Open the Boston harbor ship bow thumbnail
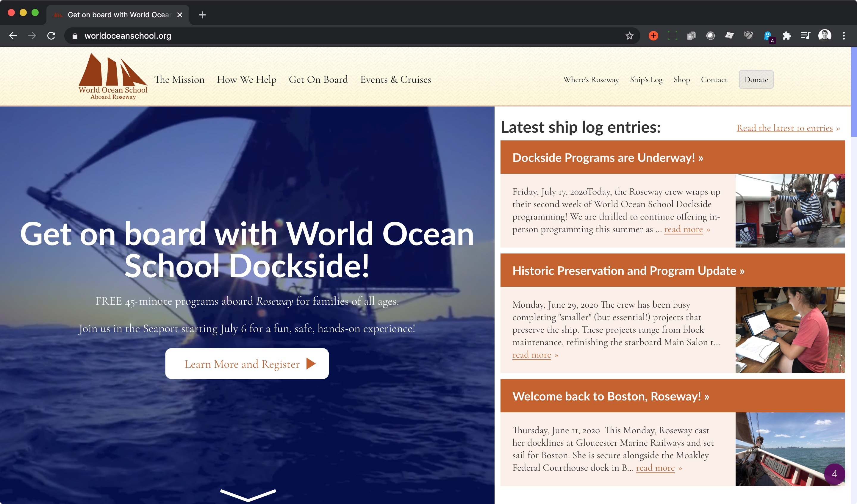The image size is (857, 504). click(790, 449)
